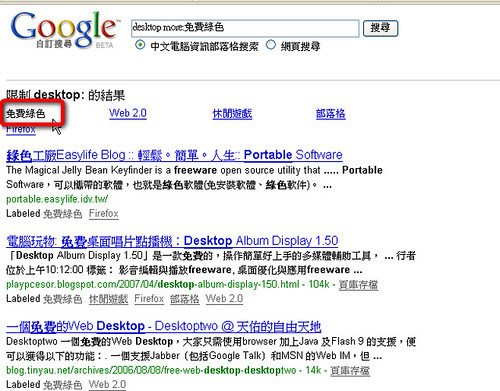The height and width of the screenshot is (391, 500).
Task: Click the portable.easylife.idv.tw URL text
Action: (x=57, y=199)
